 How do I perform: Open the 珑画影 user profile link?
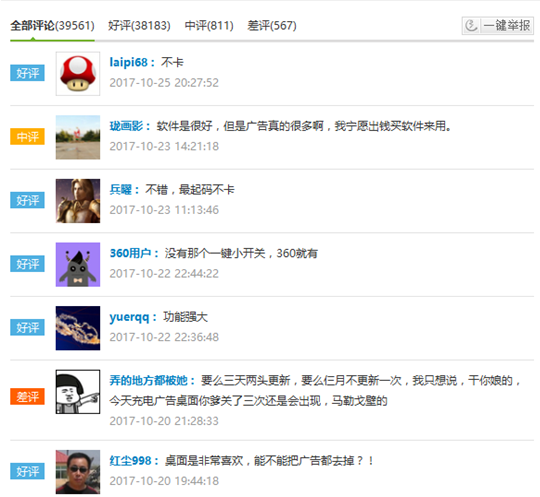pyautogui.click(x=126, y=126)
